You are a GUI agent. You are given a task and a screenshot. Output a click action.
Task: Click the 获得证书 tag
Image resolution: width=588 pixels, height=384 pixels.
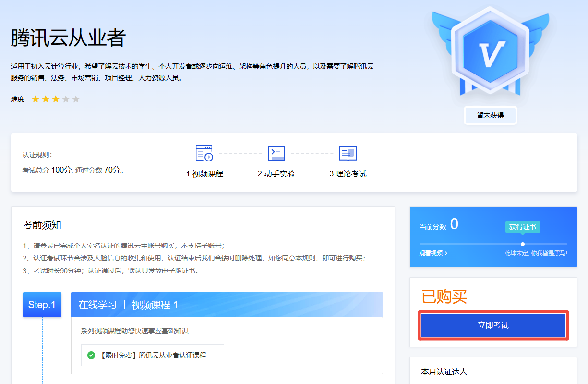coord(523,227)
